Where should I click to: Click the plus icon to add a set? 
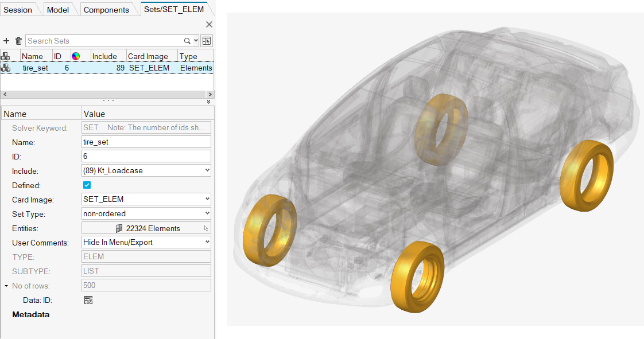point(6,41)
